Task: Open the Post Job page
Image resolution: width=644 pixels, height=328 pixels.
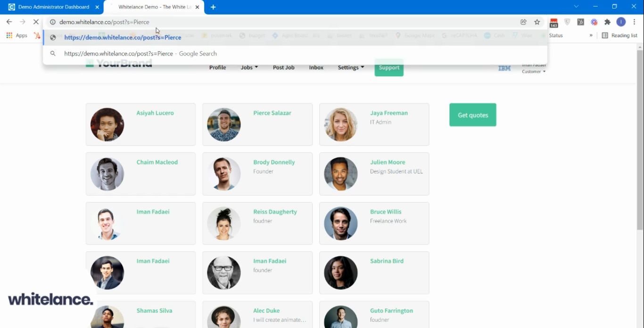Action: pos(284,67)
